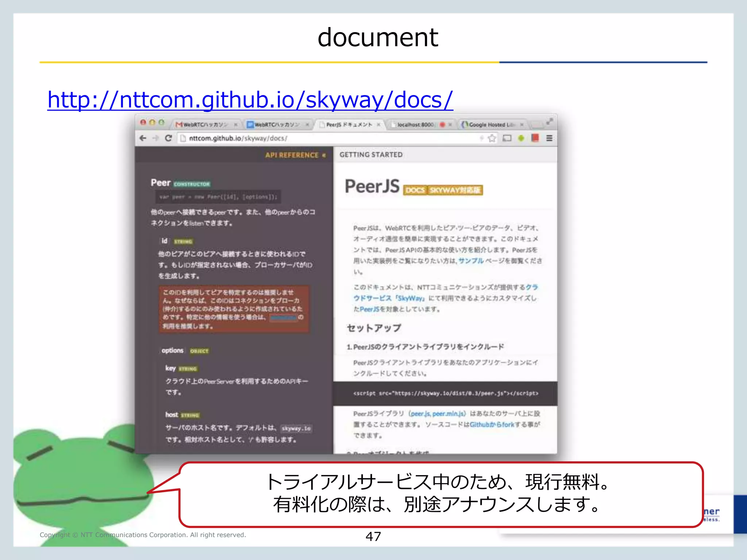The image size is (747, 560).
Task: Click the セットアップ section heading
Action: click(x=373, y=328)
